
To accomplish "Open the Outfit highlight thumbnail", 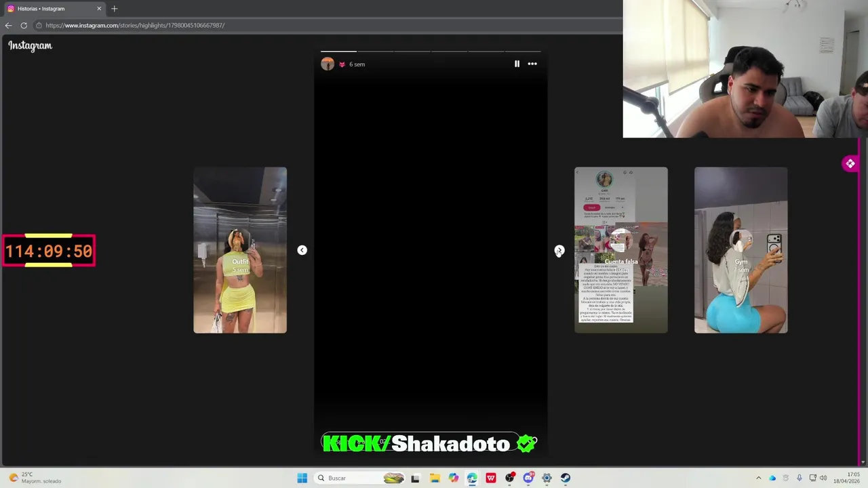I will pos(240,250).
